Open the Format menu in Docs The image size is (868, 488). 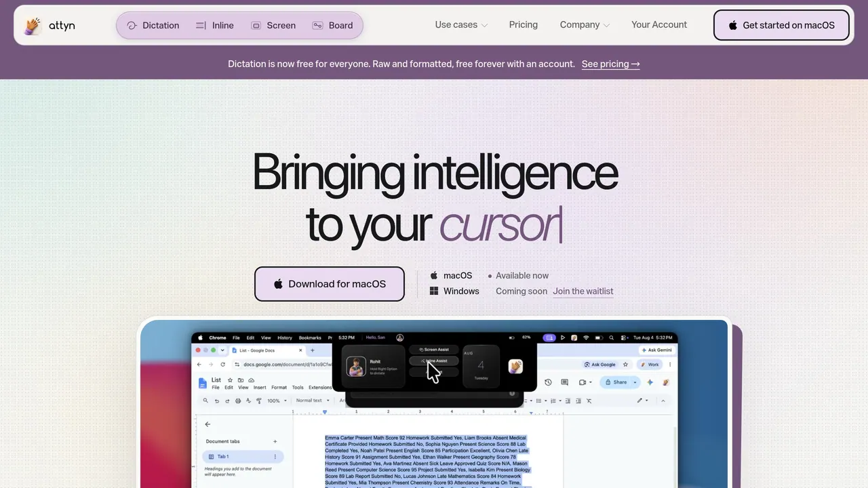[x=279, y=388]
